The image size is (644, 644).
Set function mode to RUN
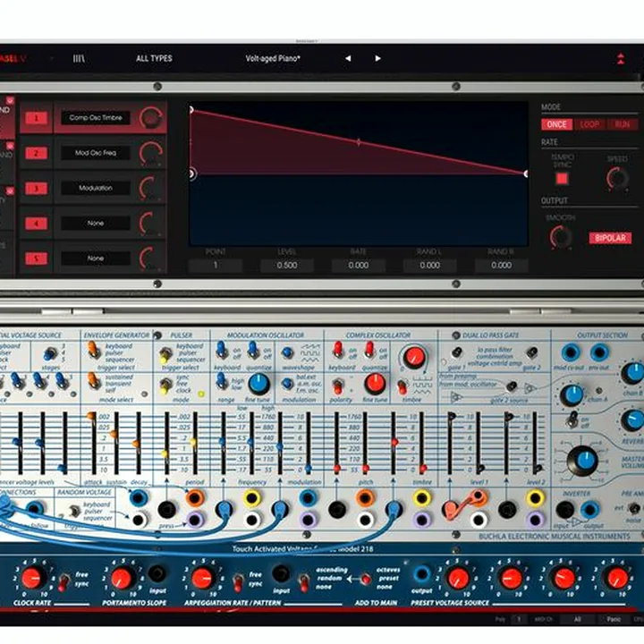pos(623,124)
